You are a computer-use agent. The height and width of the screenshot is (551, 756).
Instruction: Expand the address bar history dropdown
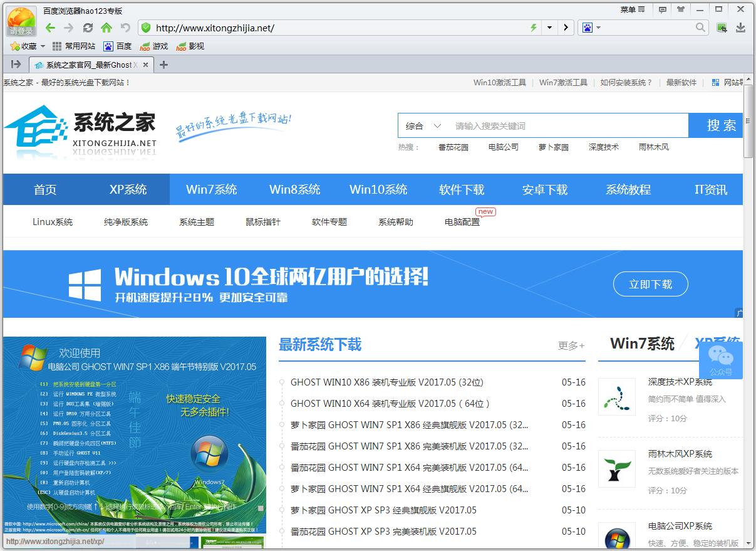pos(549,28)
